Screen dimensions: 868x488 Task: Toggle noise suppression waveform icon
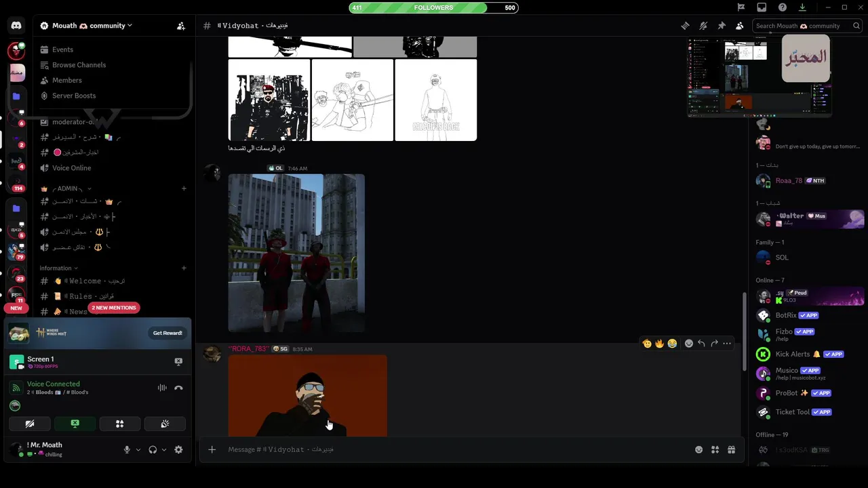point(162,388)
